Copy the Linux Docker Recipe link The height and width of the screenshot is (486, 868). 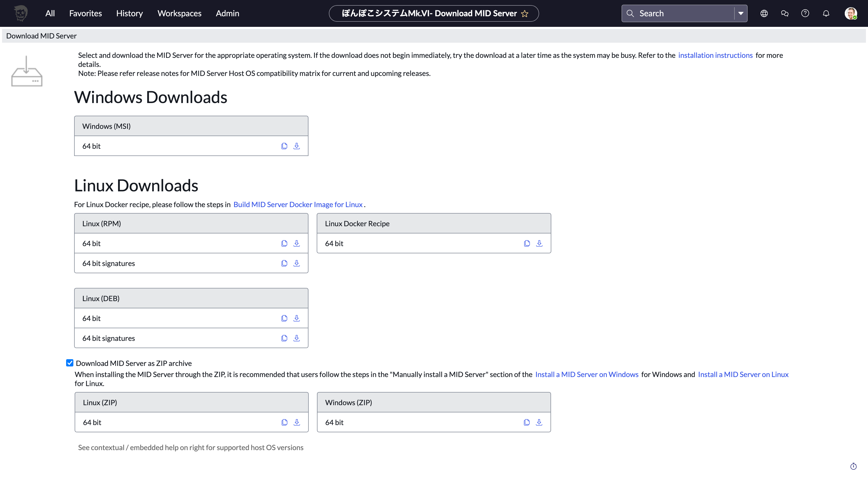point(527,243)
